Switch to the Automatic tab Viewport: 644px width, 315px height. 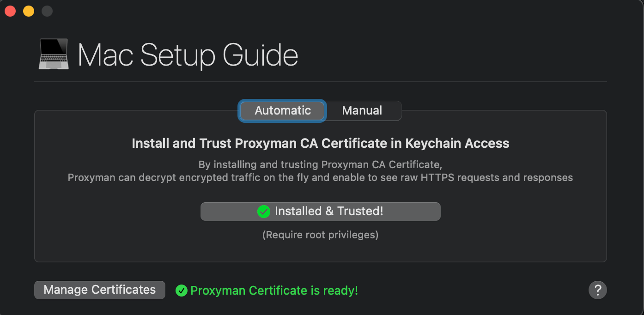click(x=283, y=111)
